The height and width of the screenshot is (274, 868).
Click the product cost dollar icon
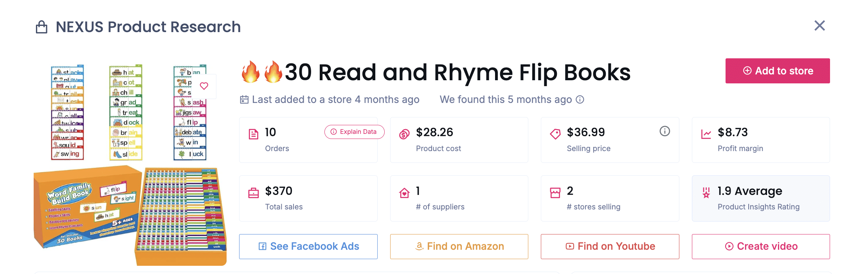tap(405, 134)
